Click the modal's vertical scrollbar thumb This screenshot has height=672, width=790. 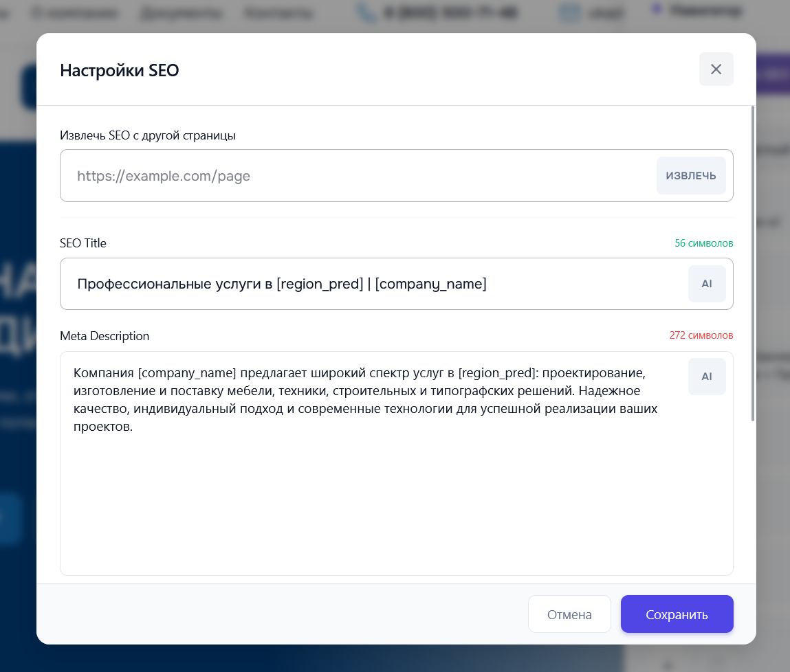pos(753,261)
